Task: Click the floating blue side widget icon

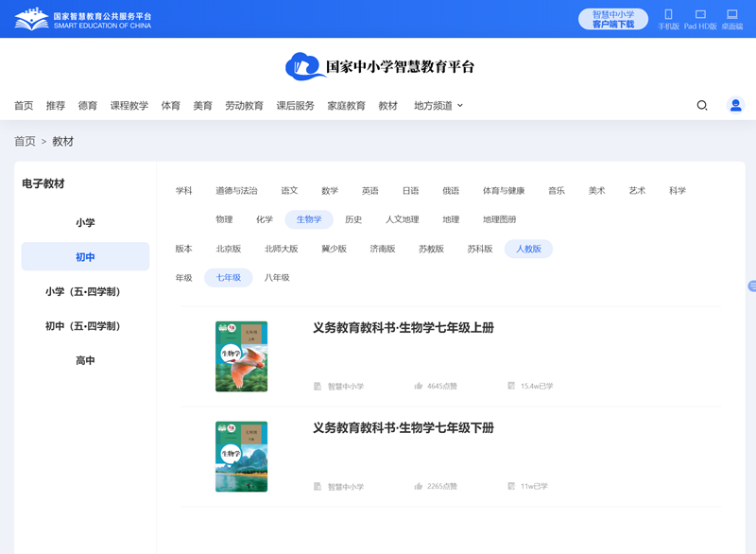Action: tap(751, 286)
